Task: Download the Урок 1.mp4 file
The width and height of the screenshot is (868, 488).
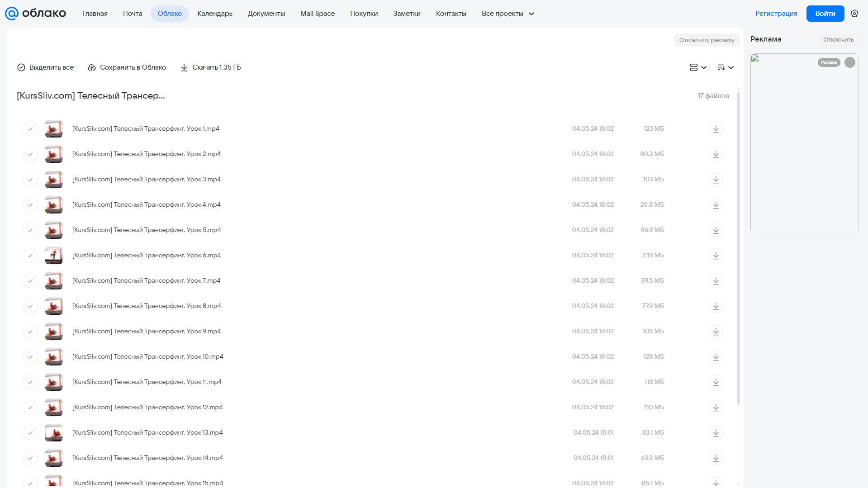Action: pyautogui.click(x=716, y=129)
